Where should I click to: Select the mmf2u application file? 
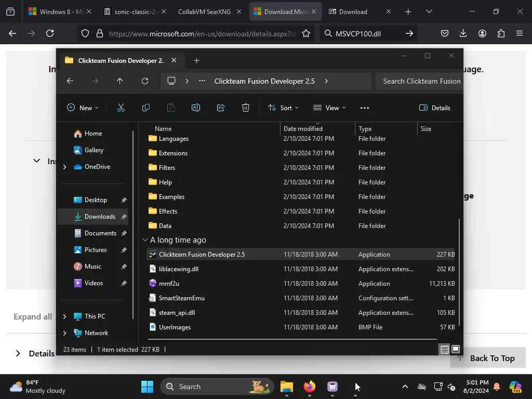(301, 284)
